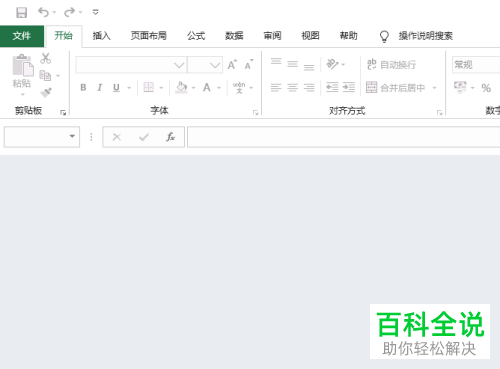The height and width of the screenshot is (369, 500).
Task: Open the Underline style dropdown arrow
Action: click(129, 88)
